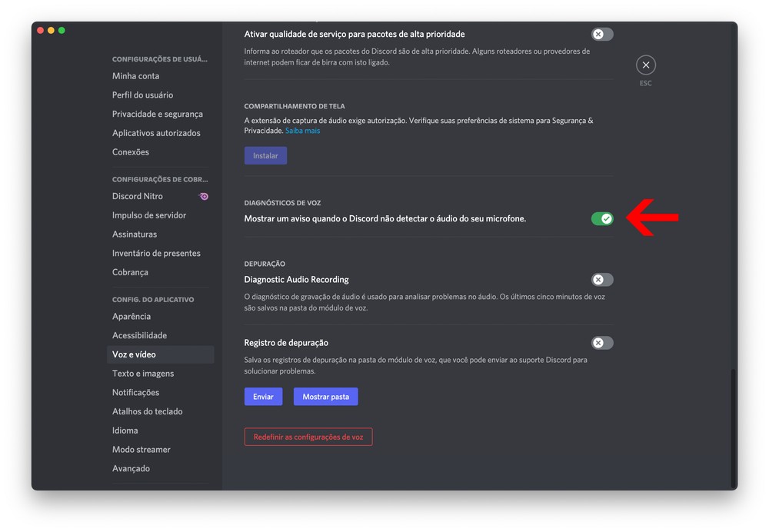The image size is (769, 532).
Task: Click the green macOS fullscreen window button
Action: pos(62,31)
